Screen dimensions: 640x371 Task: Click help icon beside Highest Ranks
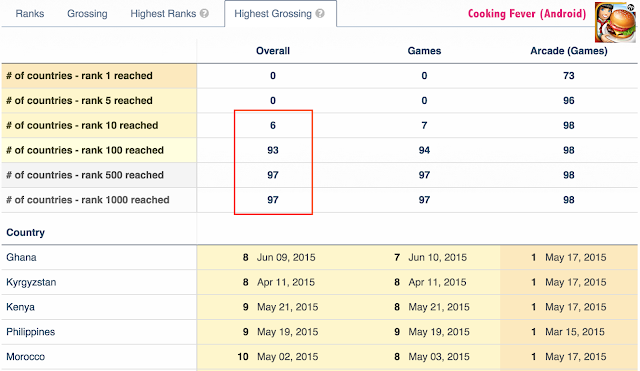pos(204,13)
